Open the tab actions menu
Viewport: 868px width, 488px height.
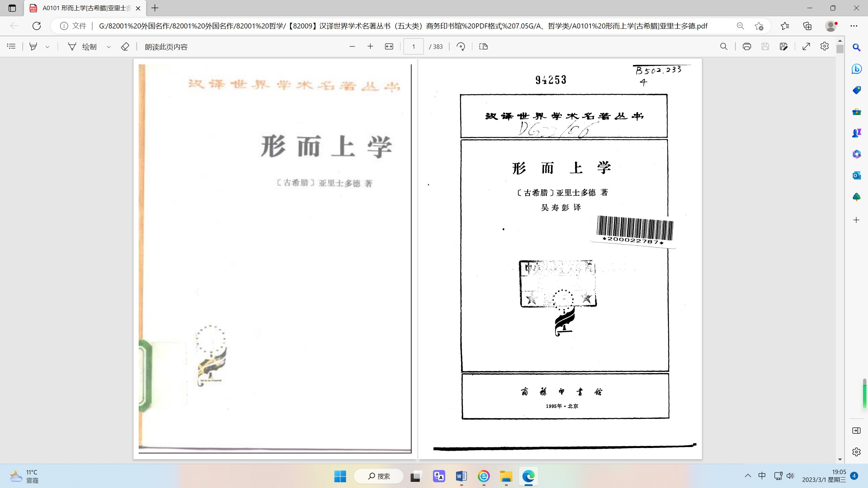[x=12, y=8]
